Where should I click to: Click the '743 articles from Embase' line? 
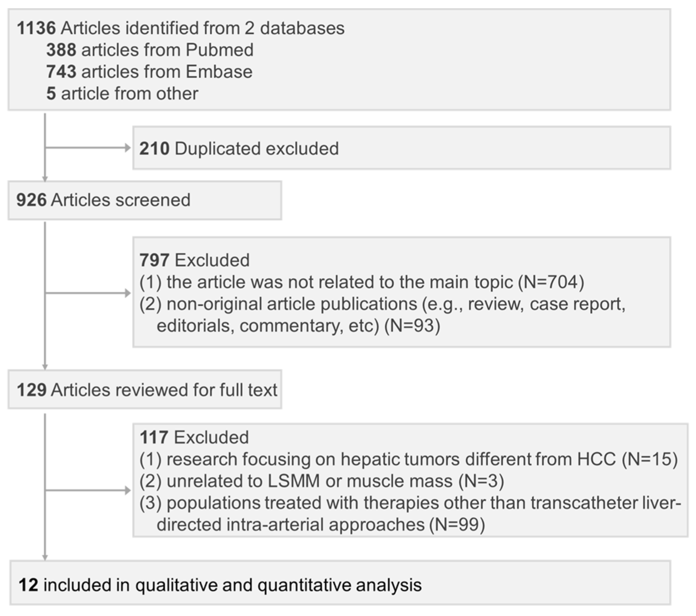149,71
